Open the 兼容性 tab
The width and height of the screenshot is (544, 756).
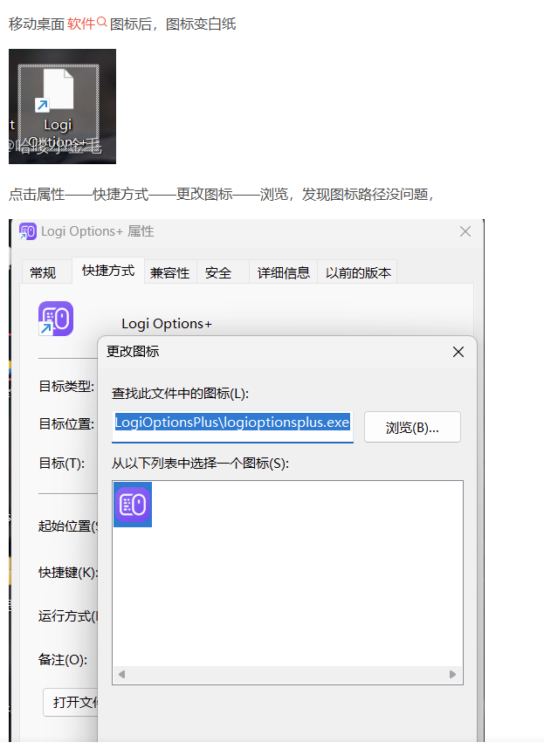pyautogui.click(x=169, y=273)
